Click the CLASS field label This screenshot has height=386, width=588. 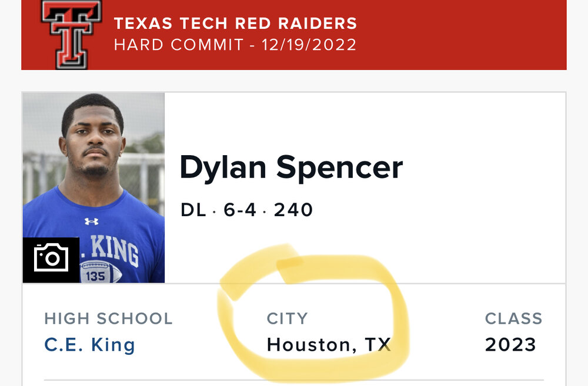pyautogui.click(x=513, y=318)
